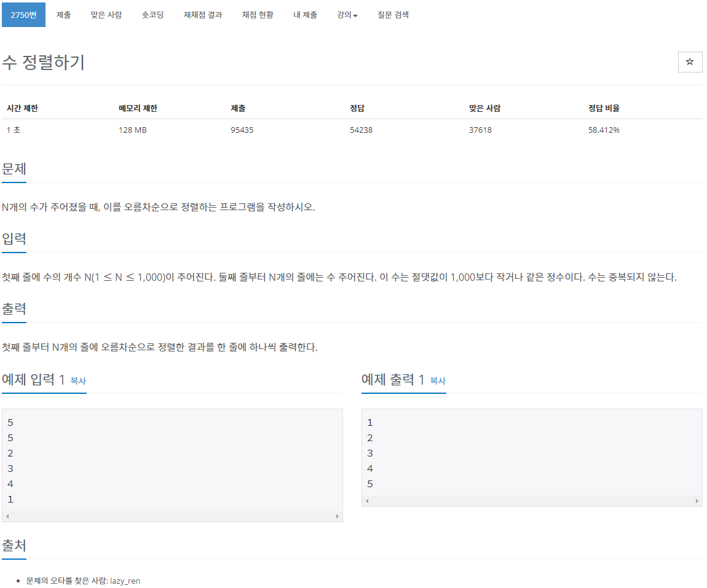Image resolution: width=707 pixels, height=588 pixels.
Task: View the 재채점 결과 page
Action: coord(203,15)
